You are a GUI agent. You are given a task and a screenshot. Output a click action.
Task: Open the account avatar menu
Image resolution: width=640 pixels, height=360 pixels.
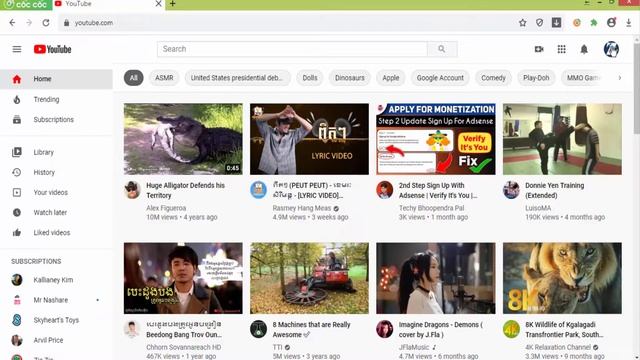click(611, 49)
